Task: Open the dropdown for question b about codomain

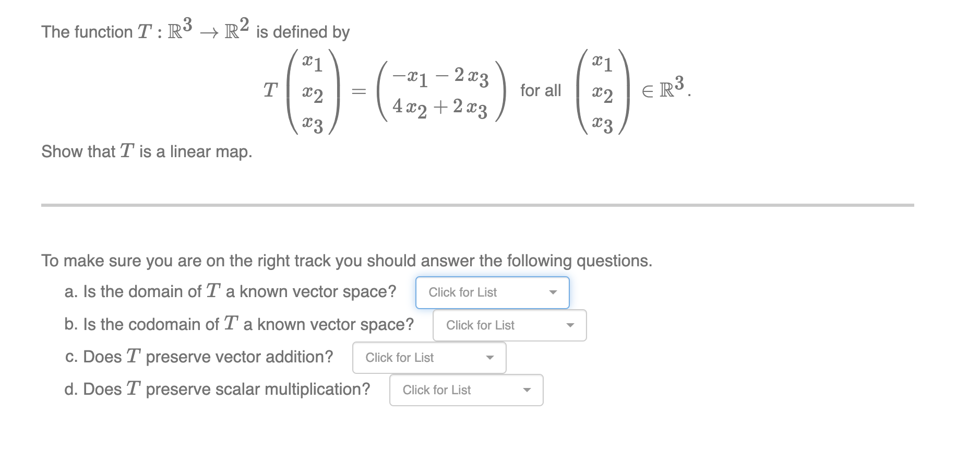Action: tap(509, 325)
